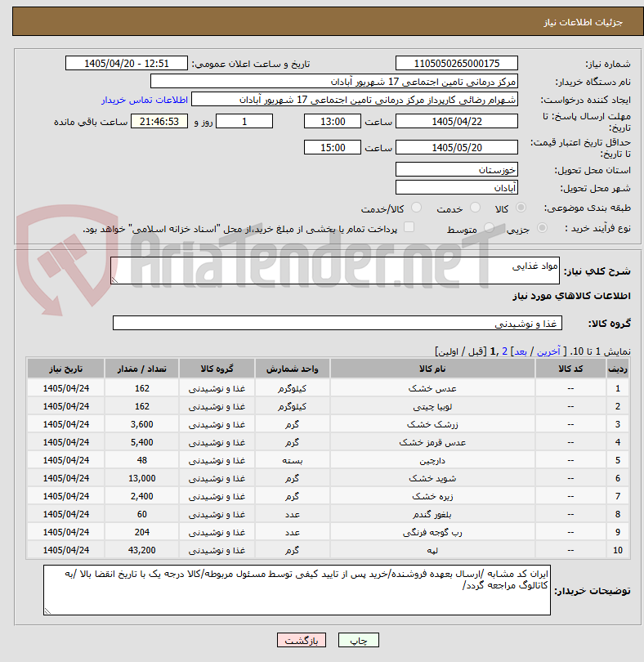Click the price validity date 1405/05/20
This screenshot has width=644, height=662.
pos(457,147)
